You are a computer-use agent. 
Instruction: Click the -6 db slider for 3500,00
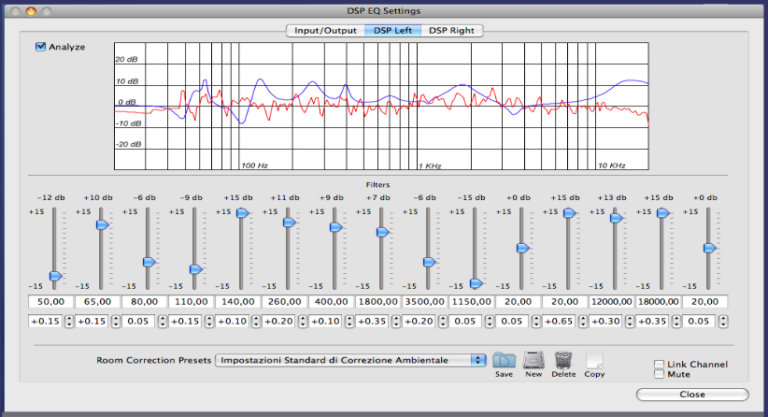[x=429, y=262]
